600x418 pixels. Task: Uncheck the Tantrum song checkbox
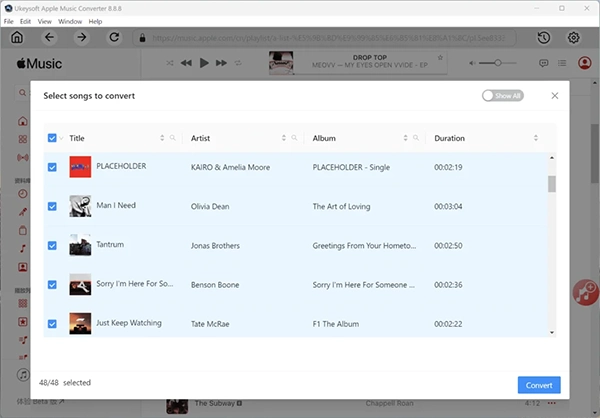(52, 245)
